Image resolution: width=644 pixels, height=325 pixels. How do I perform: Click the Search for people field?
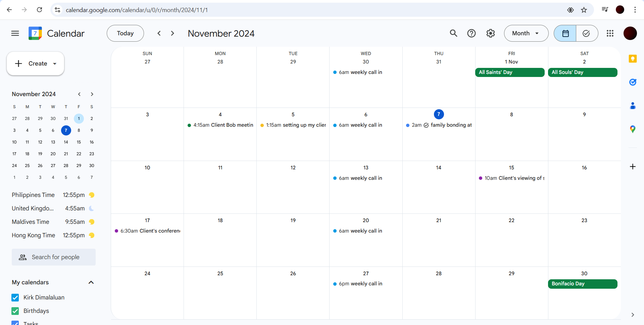54,257
